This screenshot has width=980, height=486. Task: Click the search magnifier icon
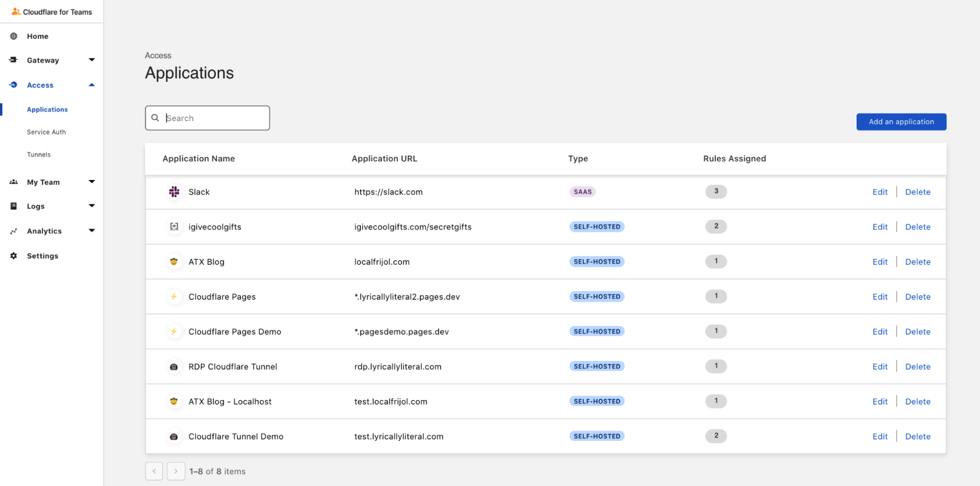[x=155, y=118]
